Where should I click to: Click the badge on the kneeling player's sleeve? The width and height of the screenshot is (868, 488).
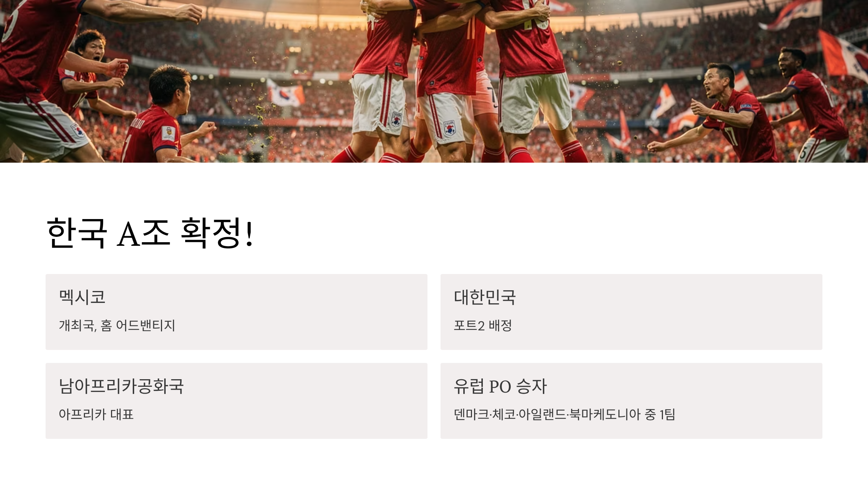pos(168,133)
